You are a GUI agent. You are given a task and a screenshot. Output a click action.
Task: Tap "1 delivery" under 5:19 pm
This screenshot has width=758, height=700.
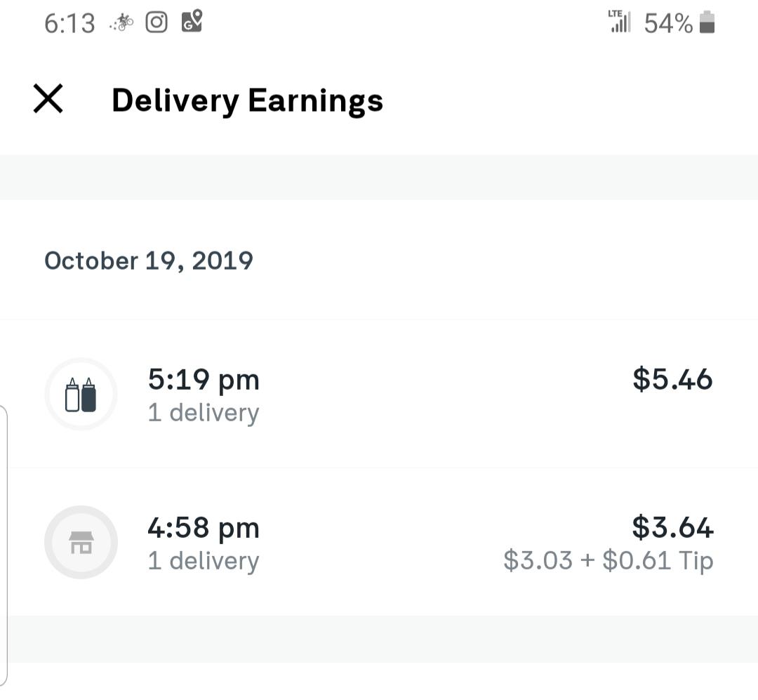(204, 413)
